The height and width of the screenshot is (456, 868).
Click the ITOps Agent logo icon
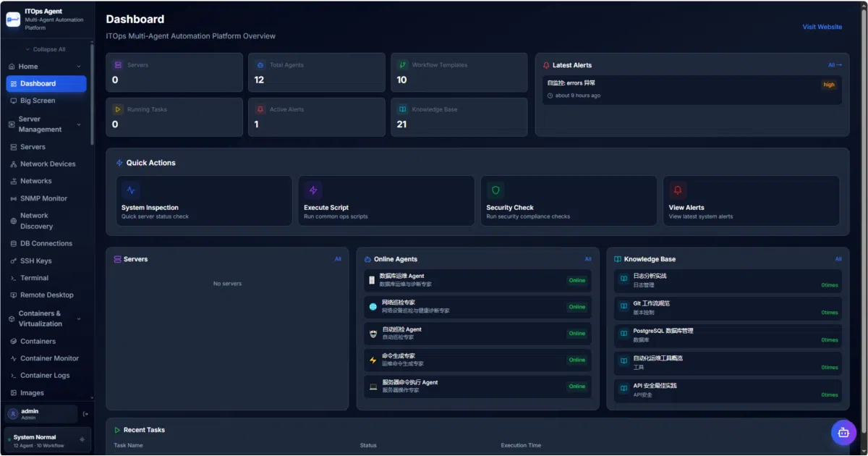coord(13,20)
